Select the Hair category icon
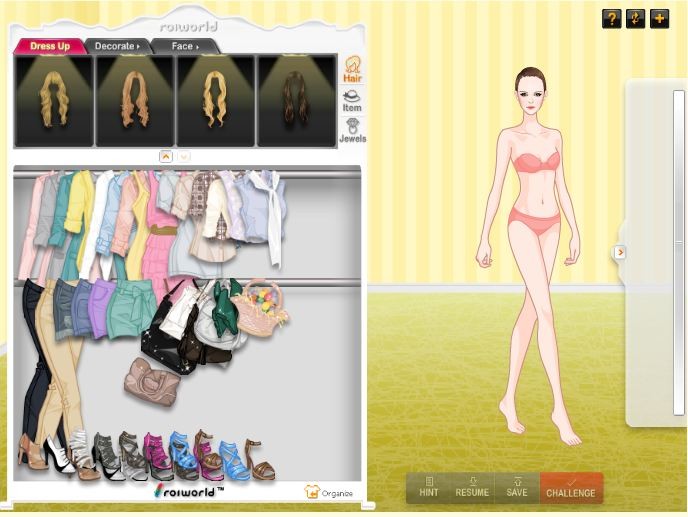The width and height of the screenshot is (688, 517). [x=352, y=69]
